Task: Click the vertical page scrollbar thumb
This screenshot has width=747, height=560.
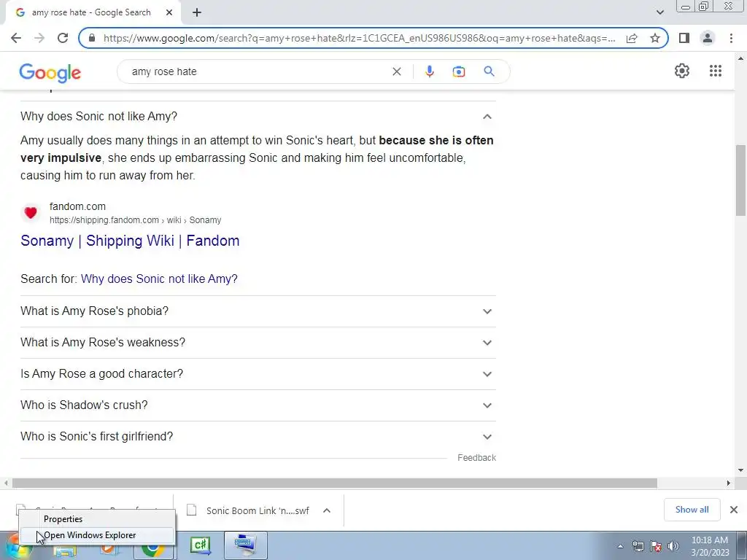Action: coord(740,180)
